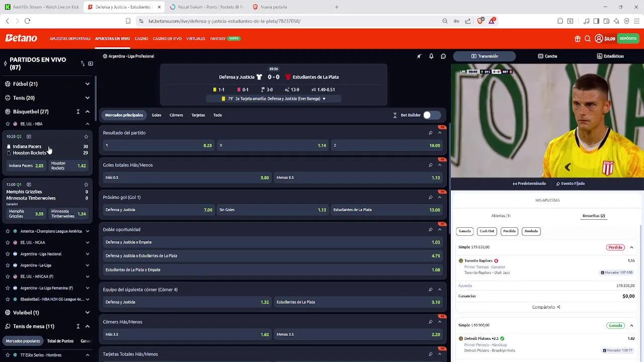Open the browser wallet icon
Viewport: 644px width, 362px height.
tap(606, 21)
